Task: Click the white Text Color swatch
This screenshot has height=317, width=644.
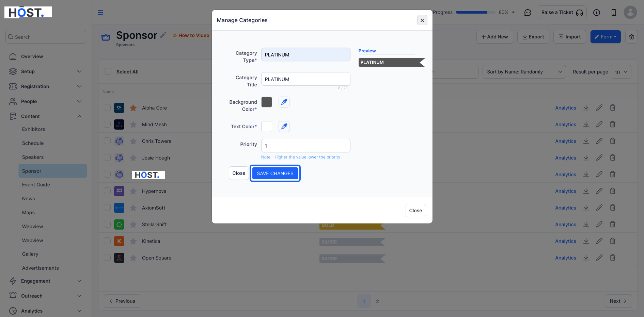Action: point(267,127)
